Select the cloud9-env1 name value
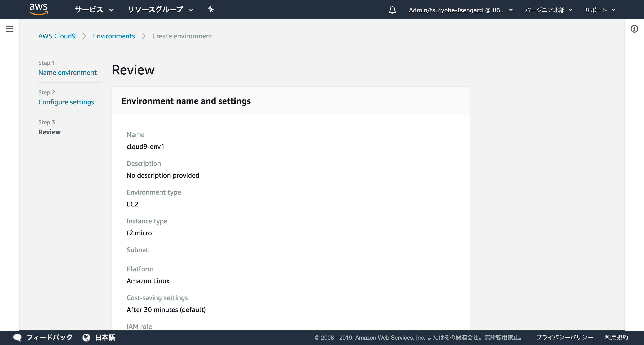 pos(145,146)
